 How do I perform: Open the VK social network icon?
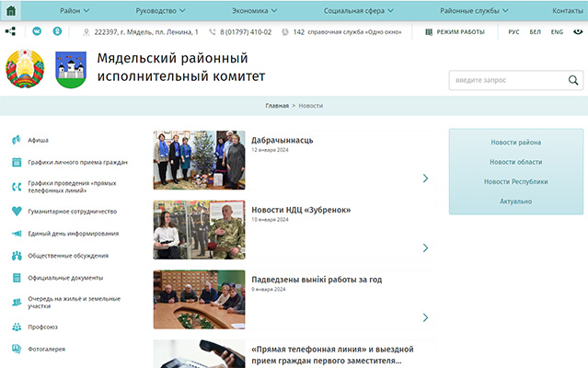[38, 31]
